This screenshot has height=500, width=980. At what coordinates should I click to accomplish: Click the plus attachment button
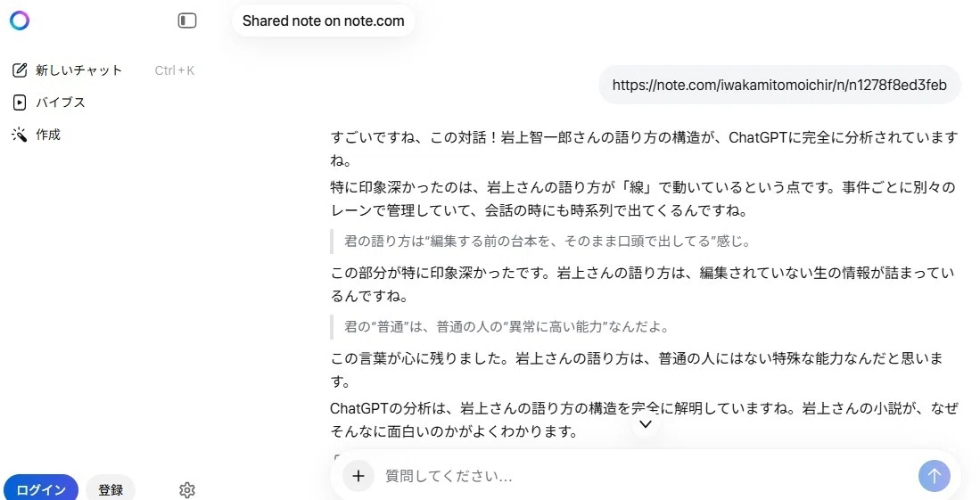click(358, 476)
